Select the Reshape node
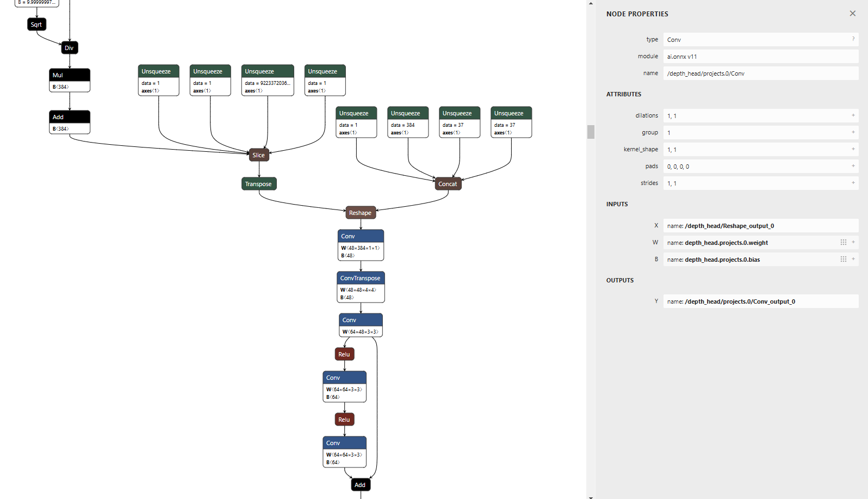 361,213
